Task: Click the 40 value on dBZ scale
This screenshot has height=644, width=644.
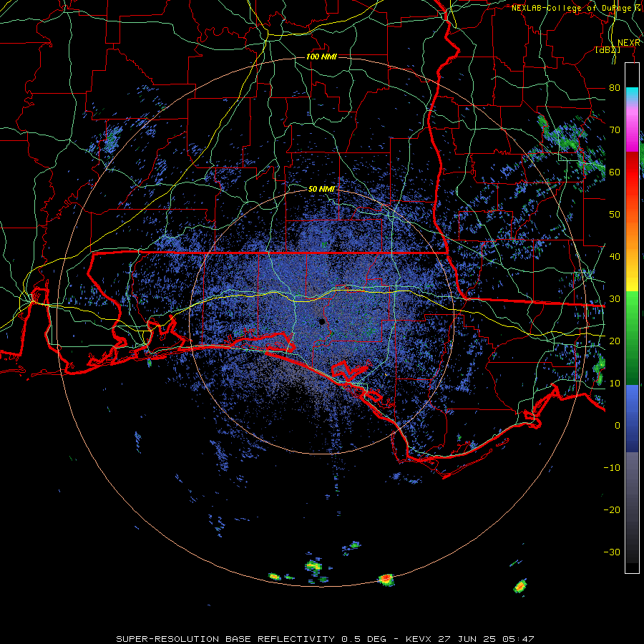Action: pyautogui.click(x=615, y=256)
